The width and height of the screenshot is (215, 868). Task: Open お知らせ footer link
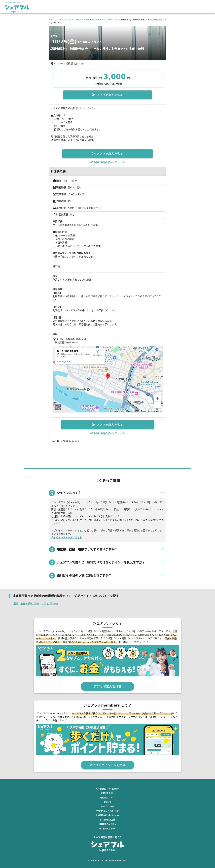pos(107,802)
